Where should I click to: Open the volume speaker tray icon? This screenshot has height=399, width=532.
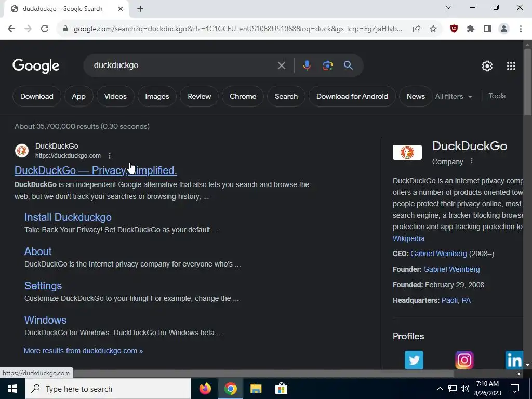(465, 389)
